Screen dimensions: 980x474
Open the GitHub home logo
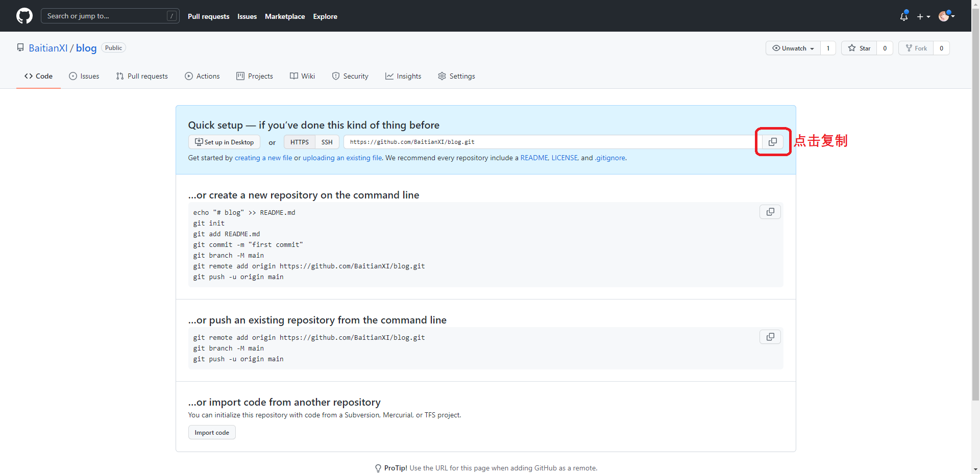pos(24,16)
